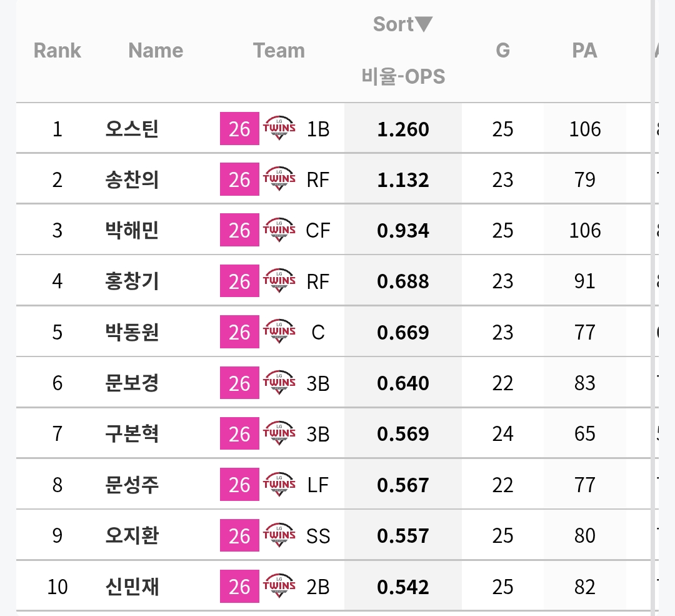Click LG Twins logo in 신민재 row

(279, 586)
